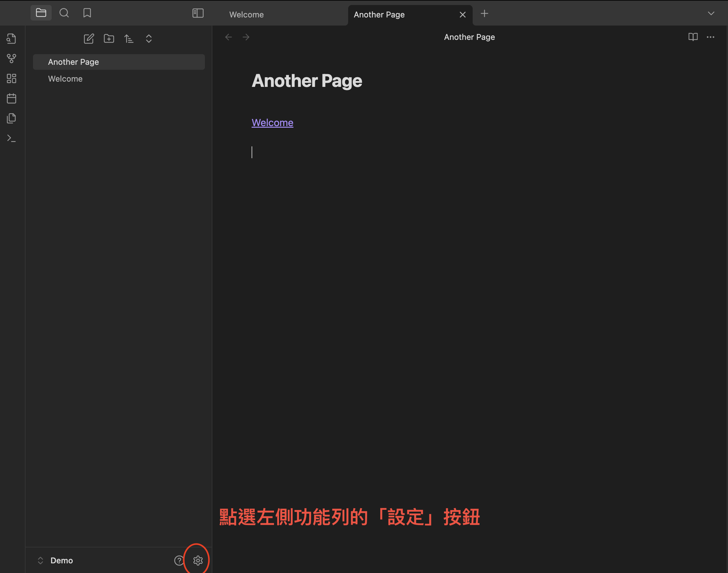This screenshot has height=573, width=728.
Task: Create a new note icon
Action: click(89, 39)
